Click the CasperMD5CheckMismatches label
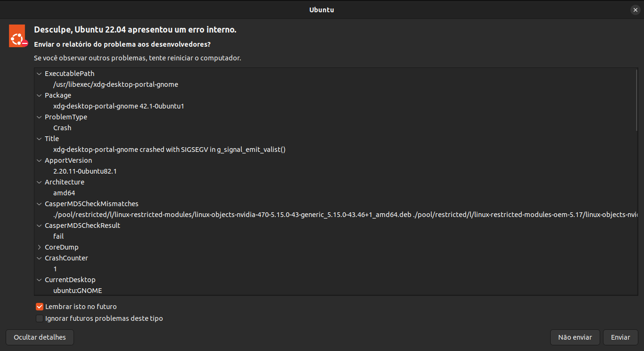 point(91,204)
